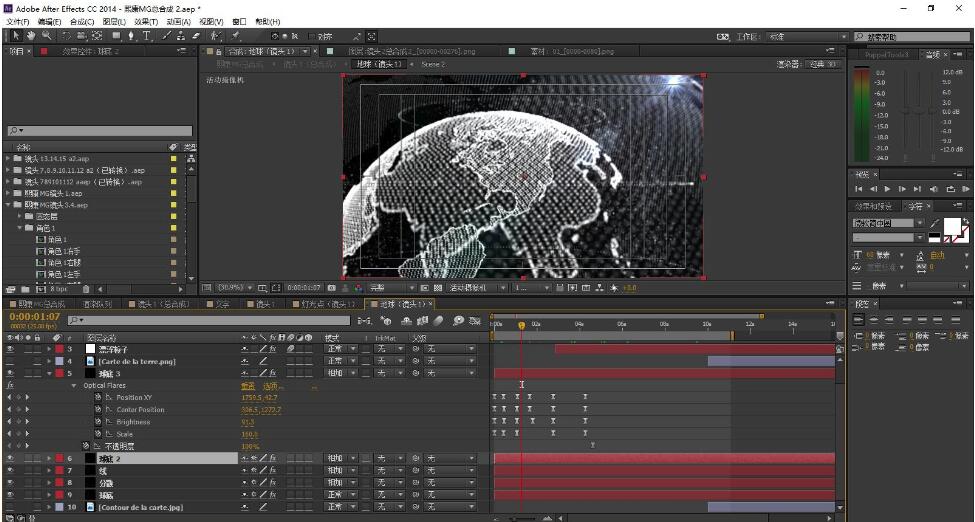Click the 重置 reset link for Optical Flares
The height and width of the screenshot is (522, 975).
point(247,386)
